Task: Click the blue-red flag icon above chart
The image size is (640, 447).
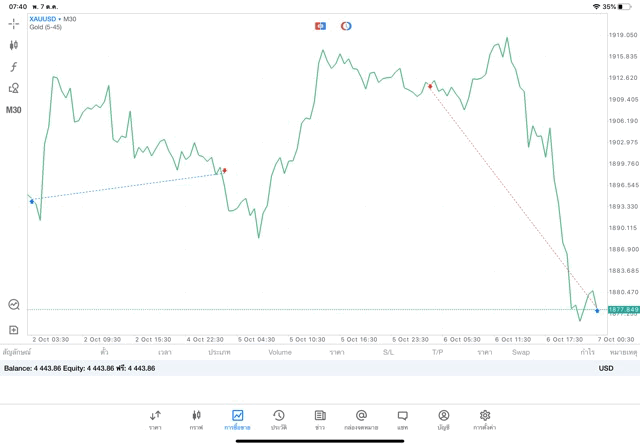Action: click(320, 26)
